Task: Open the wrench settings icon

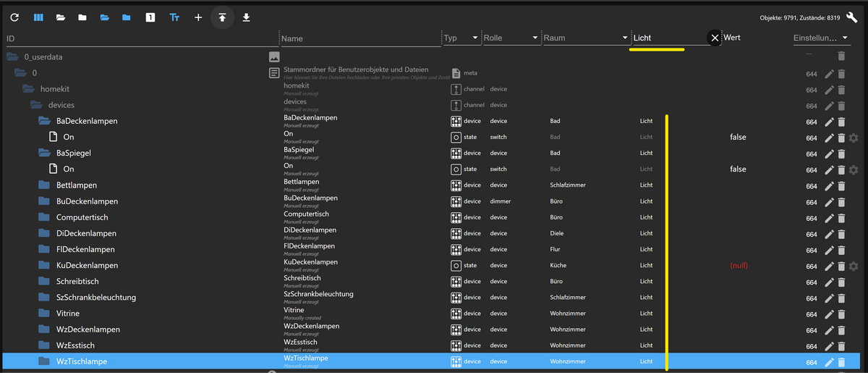Action: coord(851,18)
